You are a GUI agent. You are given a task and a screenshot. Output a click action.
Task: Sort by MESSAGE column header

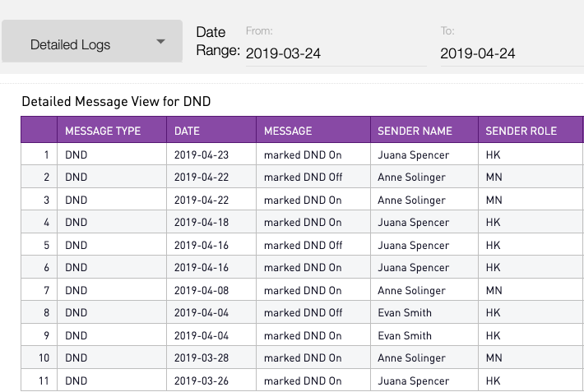[288, 131]
